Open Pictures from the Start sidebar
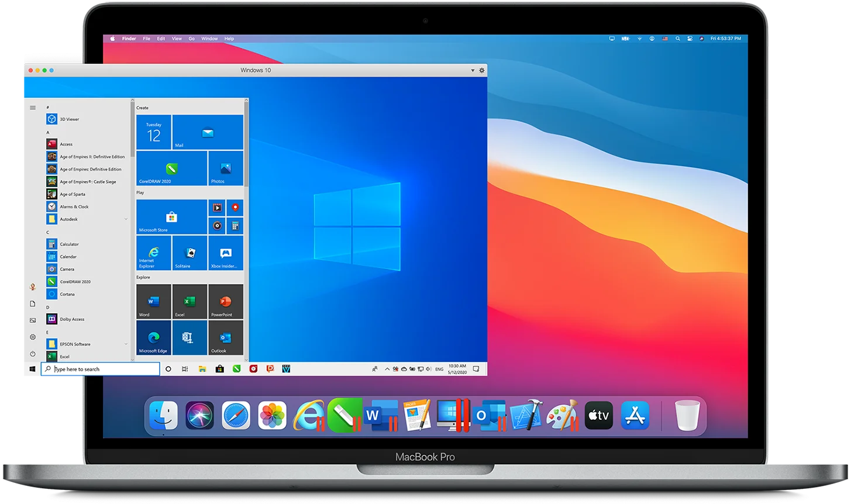The height and width of the screenshot is (504, 851). point(33,320)
